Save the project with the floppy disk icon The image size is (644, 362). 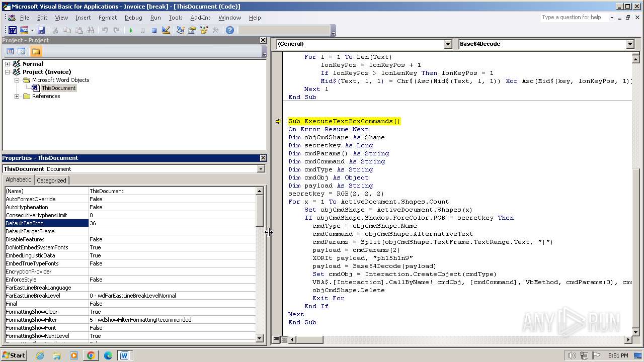(x=41, y=30)
